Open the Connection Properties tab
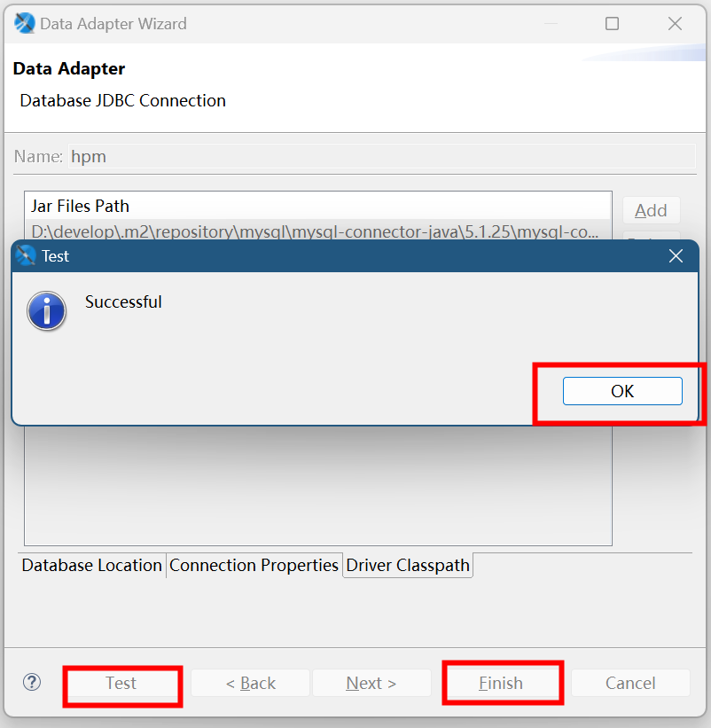The image size is (711, 728). [x=254, y=565]
